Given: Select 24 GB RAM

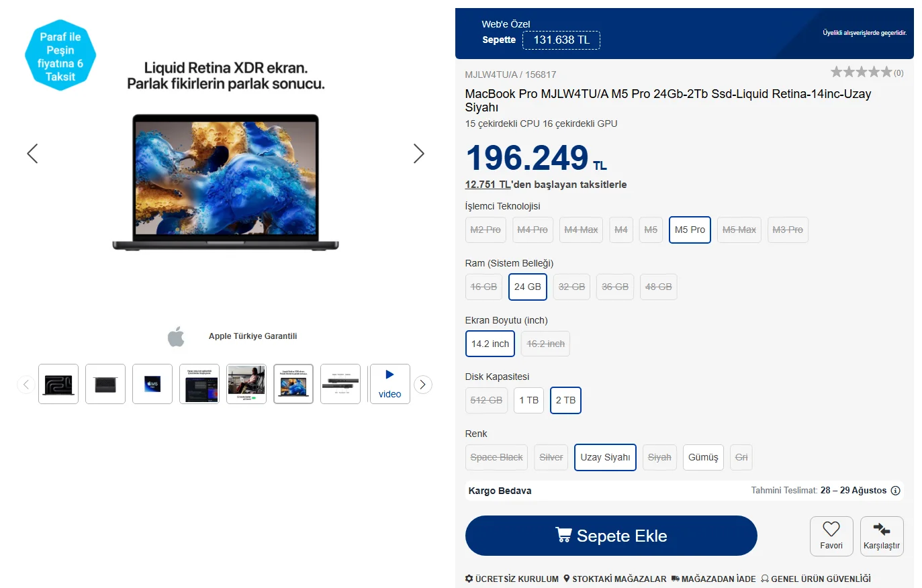Looking at the screenshot, I should (528, 287).
